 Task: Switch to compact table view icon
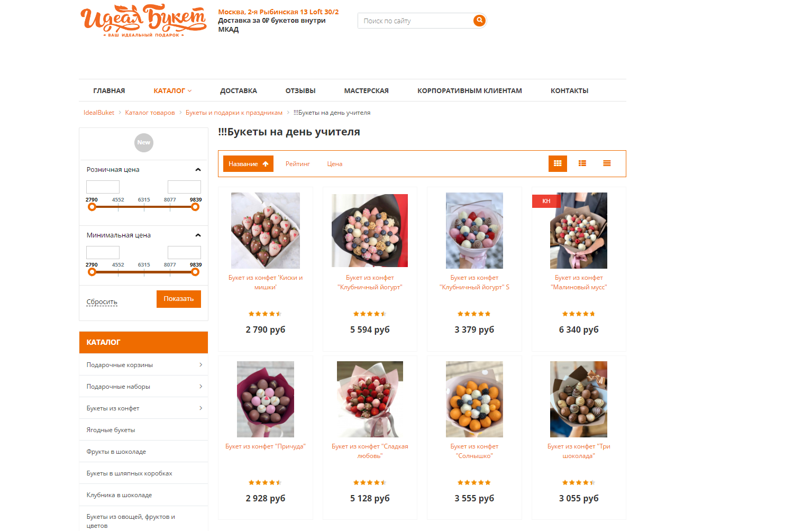pyautogui.click(x=607, y=163)
